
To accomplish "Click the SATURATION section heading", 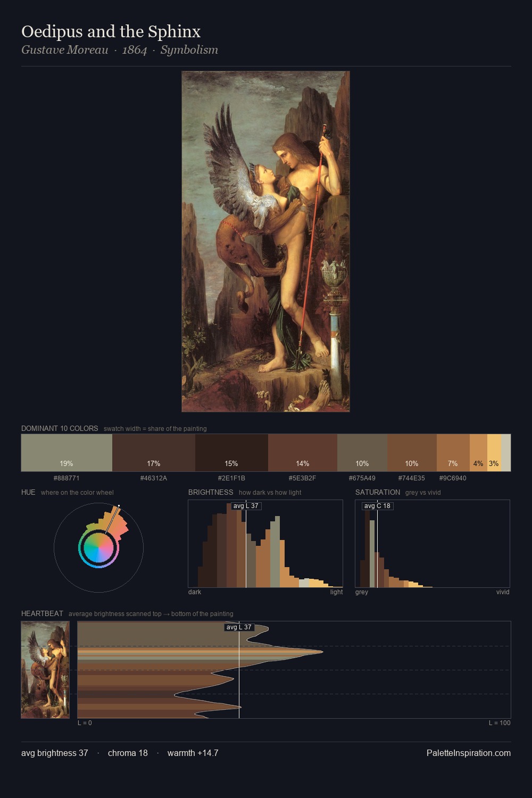I will click(x=378, y=492).
